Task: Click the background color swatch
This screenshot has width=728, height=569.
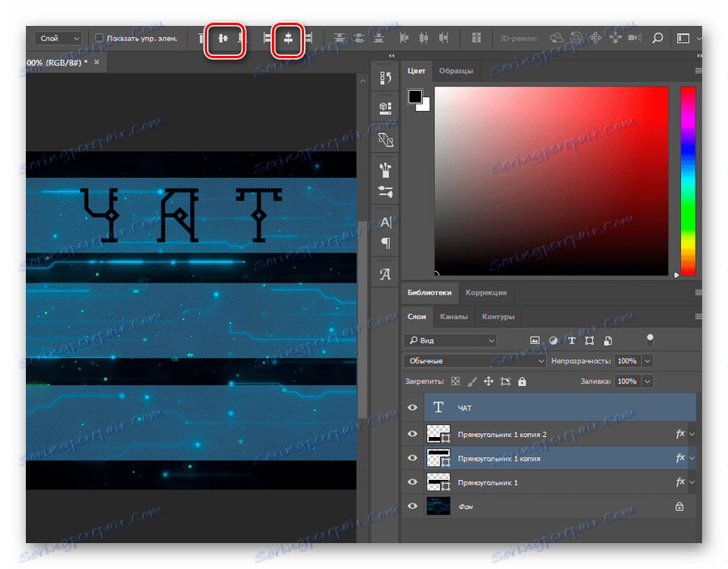Action: pos(425,106)
